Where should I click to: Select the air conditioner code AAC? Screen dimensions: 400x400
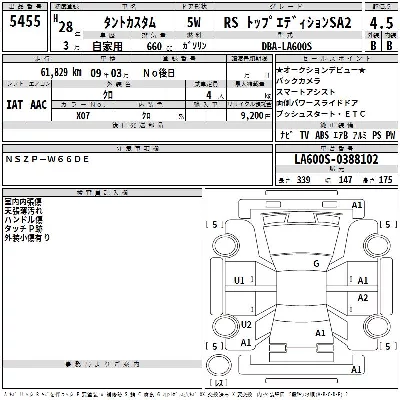pos(38,105)
